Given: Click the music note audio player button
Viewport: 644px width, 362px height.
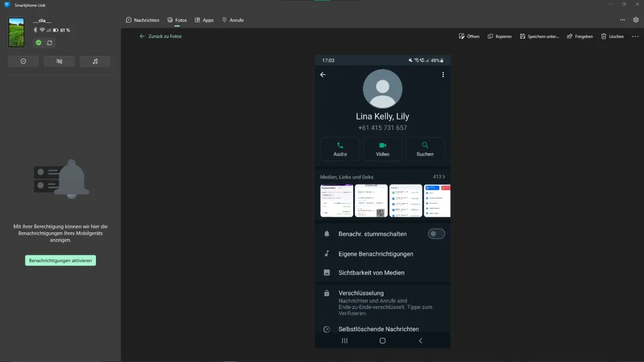Looking at the screenshot, I should [x=95, y=62].
